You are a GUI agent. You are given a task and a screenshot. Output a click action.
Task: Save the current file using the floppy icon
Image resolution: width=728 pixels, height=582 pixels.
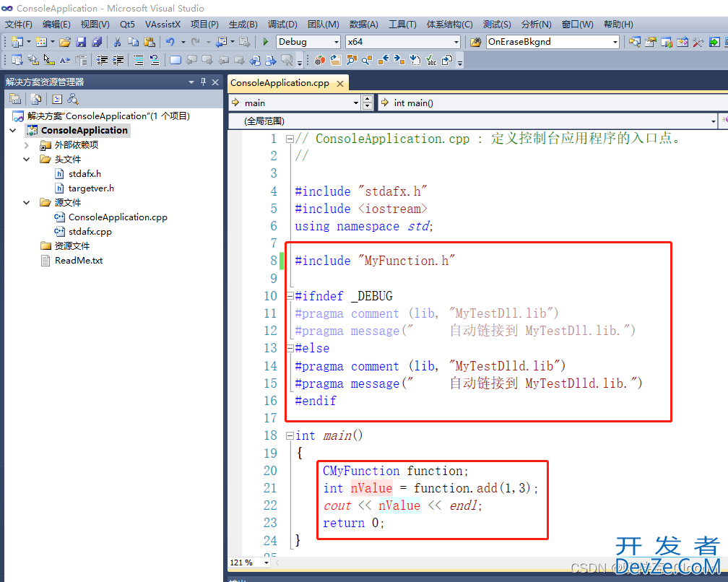pyautogui.click(x=81, y=42)
